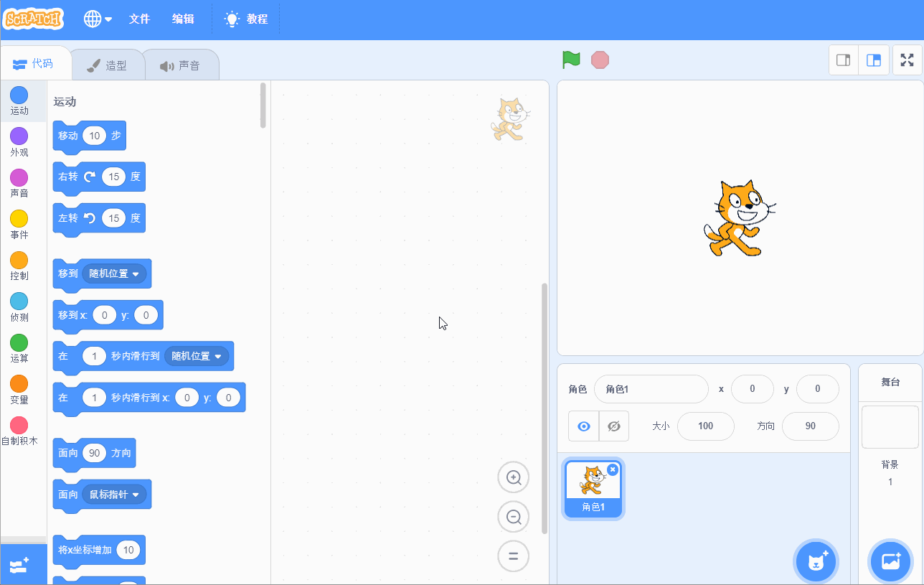
Task: Open 面向 鼠标指针 dropdown
Action: coord(114,494)
